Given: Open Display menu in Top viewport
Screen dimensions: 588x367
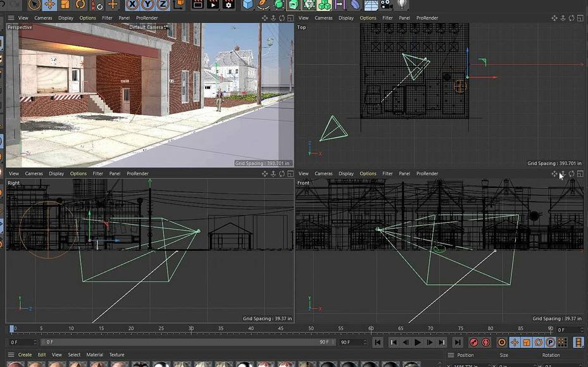Looking at the screenshot, I should [346, 18].
